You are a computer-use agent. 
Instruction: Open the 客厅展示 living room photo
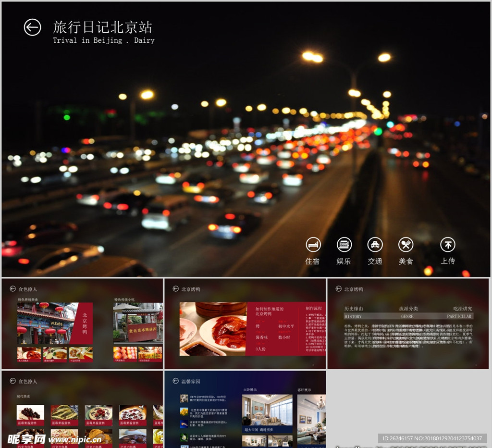[311, 419]
